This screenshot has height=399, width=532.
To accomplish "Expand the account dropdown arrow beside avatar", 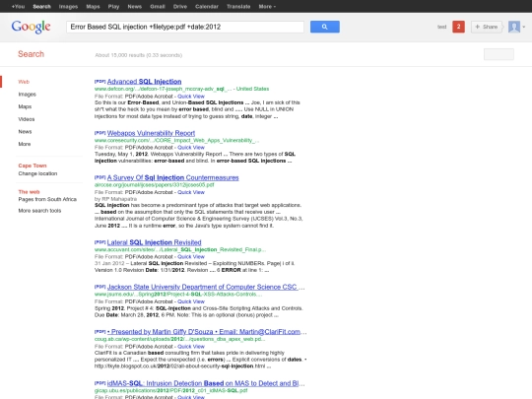I will (524, 27).
